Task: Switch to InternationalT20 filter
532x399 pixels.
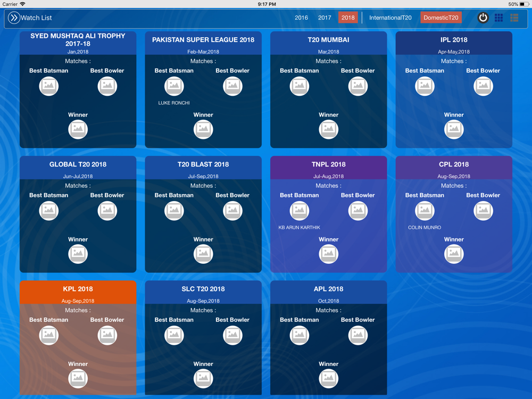Action: pyautogui.click(x=390, y=18)
